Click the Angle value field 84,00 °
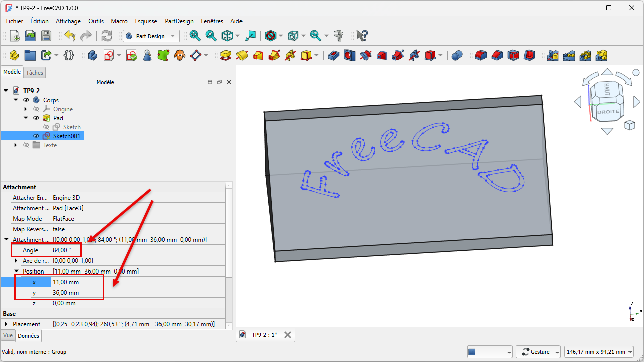The height and width of the screenshot is (362, 644). (138, 250)
